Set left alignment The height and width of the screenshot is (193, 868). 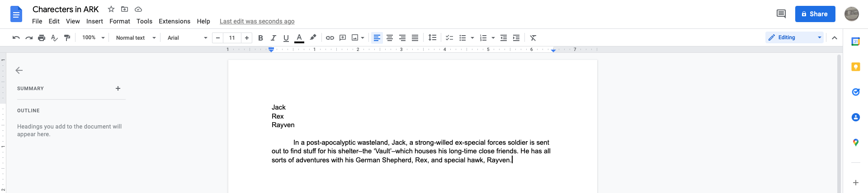tap(377, 38)
